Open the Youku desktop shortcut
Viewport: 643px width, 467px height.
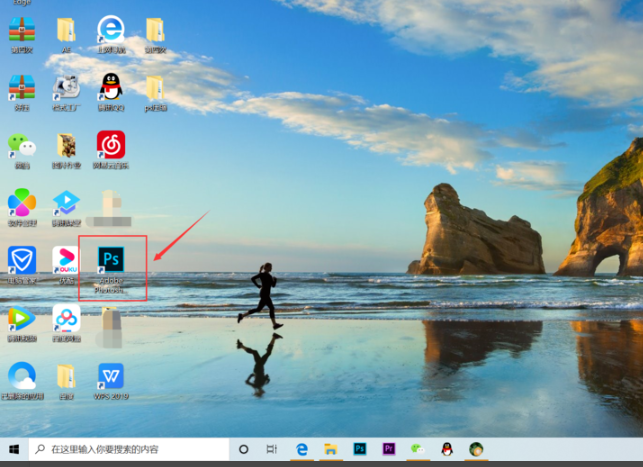[66, 260]
